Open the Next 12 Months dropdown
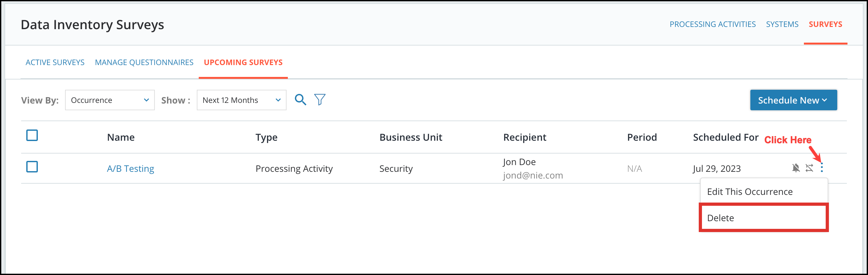 coord(242,100)
